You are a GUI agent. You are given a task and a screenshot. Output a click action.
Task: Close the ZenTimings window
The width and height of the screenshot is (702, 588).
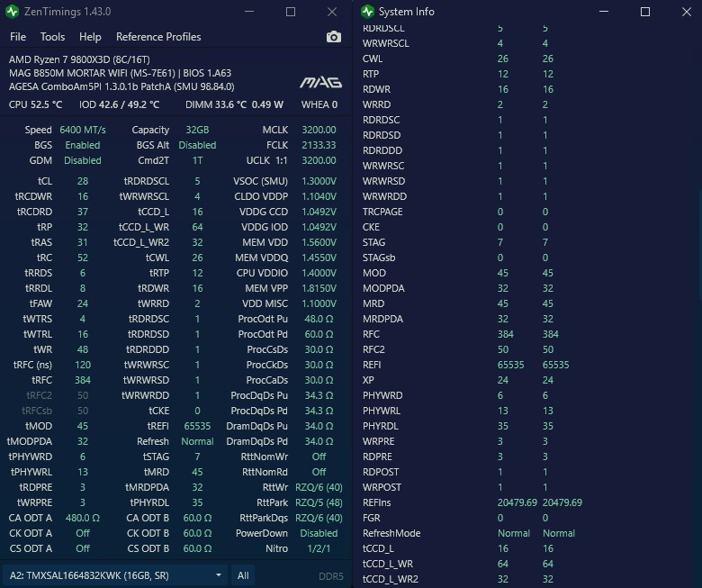[332, 12]
